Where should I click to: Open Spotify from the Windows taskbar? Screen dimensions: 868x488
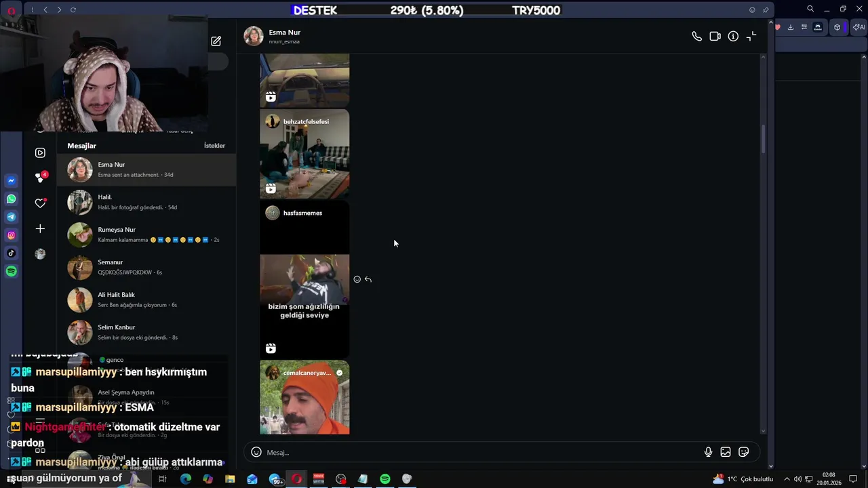[x=384, y=479]
